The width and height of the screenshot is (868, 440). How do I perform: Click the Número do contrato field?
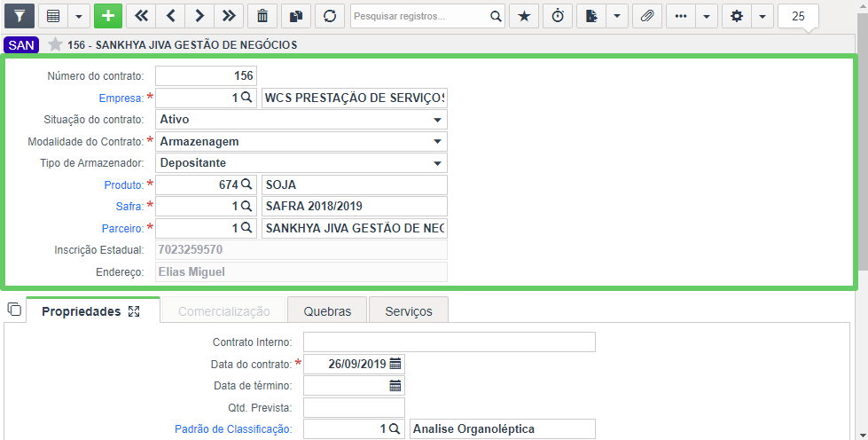[x=206, y=76]
